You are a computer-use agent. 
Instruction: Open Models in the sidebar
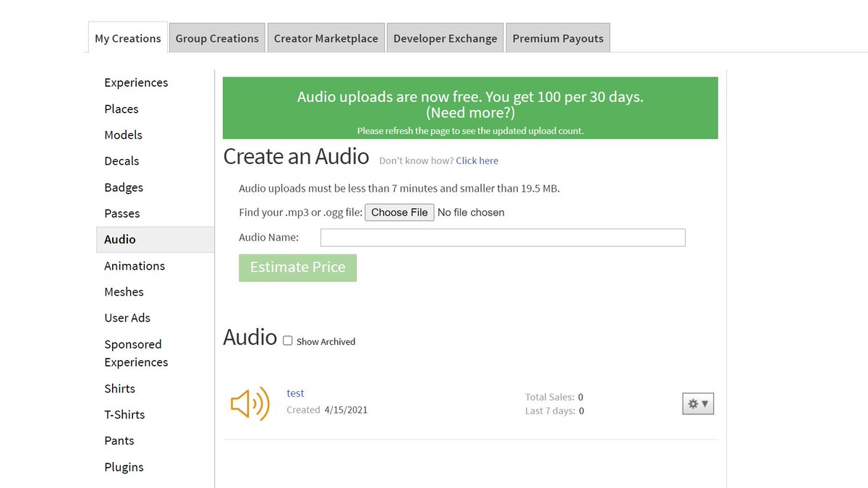pyautogui.click(x=123, y=135)
